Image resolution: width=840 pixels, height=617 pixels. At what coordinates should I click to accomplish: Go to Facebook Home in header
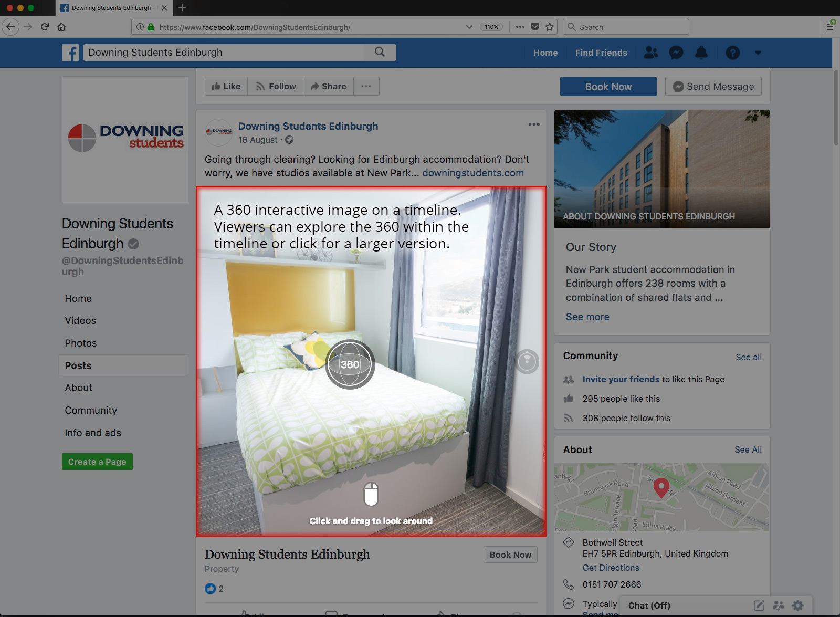(x=545, y=53)
